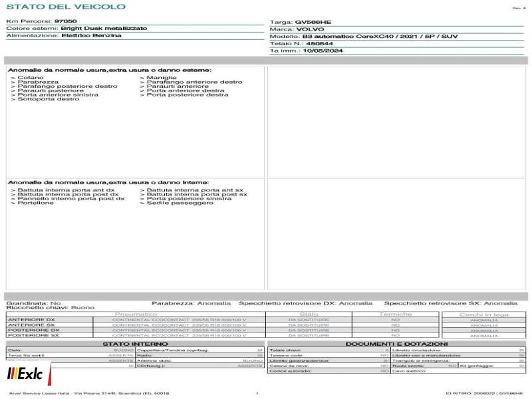This screenshot has height=399, width=532.
Task: Click the 'POSTERIORE SX' tyre row label
Action: click(33, 335)
